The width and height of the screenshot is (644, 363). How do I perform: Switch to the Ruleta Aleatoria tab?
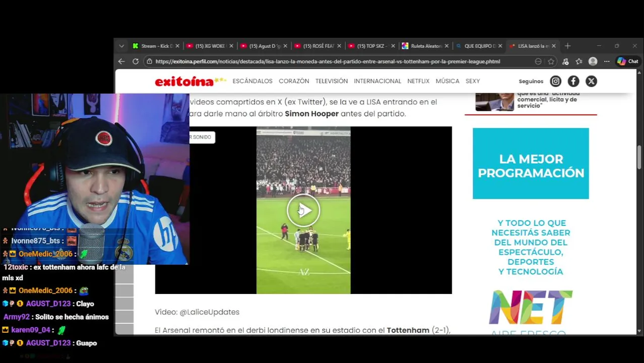coord(422,46)
